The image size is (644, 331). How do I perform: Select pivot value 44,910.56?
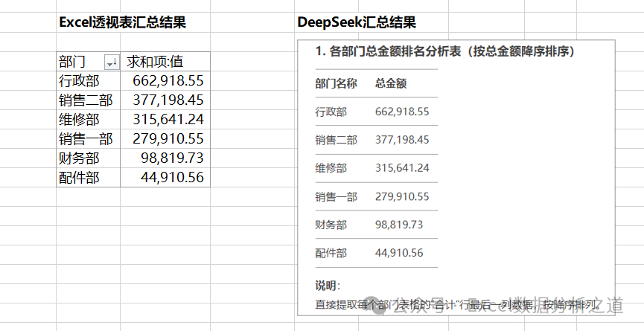165,177
